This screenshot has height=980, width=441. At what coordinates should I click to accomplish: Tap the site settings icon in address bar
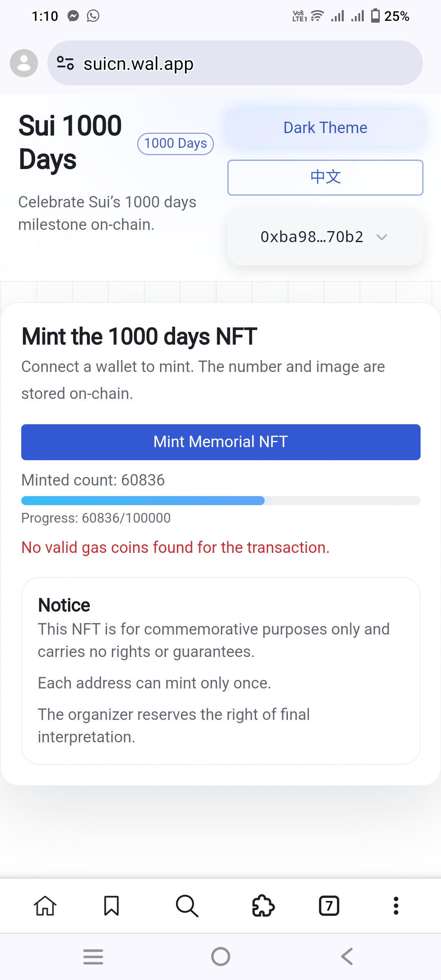pos(65,63)
